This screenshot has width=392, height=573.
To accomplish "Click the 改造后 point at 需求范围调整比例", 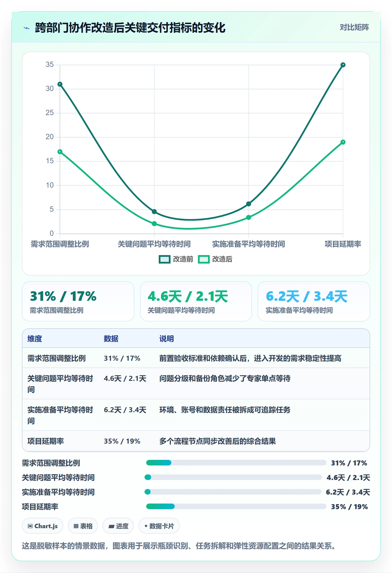I will coord(60,152).
